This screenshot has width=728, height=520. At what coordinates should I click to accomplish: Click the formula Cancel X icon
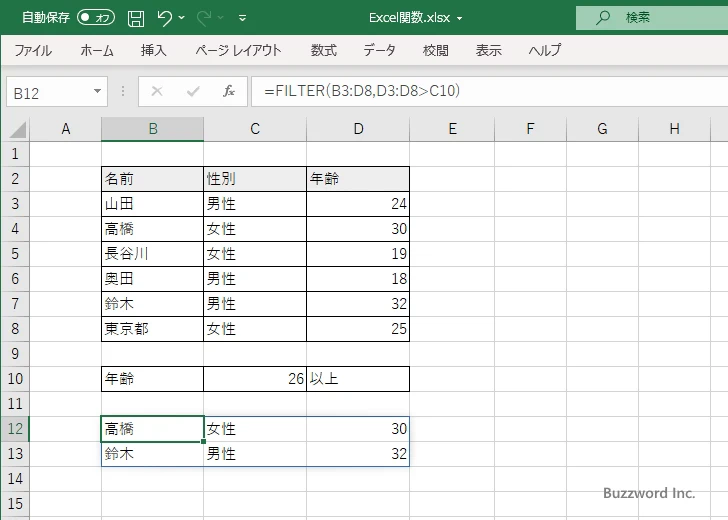pos(157,91)
